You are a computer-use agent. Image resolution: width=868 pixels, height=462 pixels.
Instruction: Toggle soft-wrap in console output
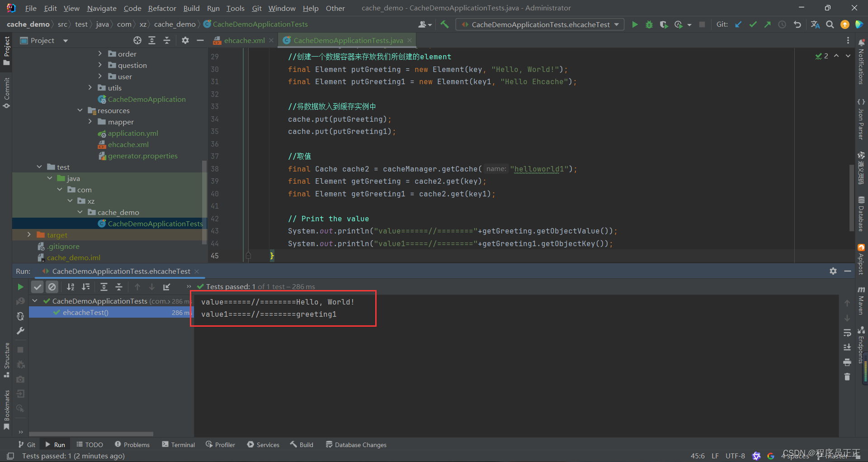point(847,333)
